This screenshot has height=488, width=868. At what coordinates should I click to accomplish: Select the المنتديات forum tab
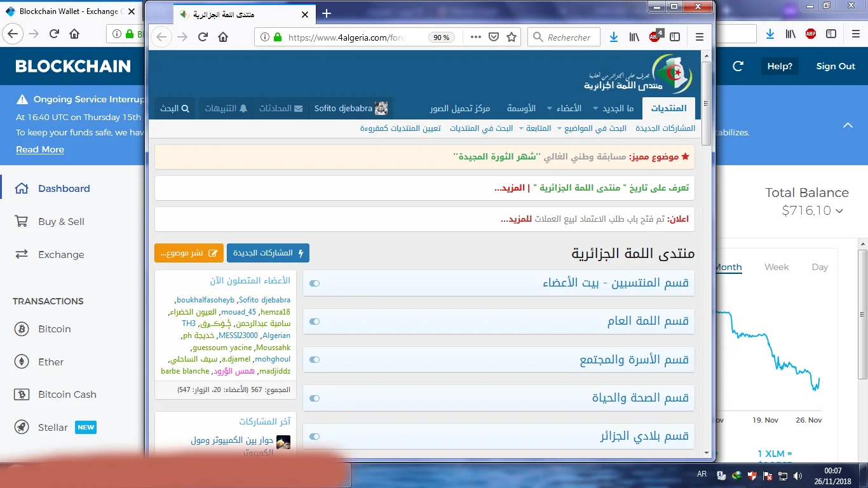click(668, 109)
